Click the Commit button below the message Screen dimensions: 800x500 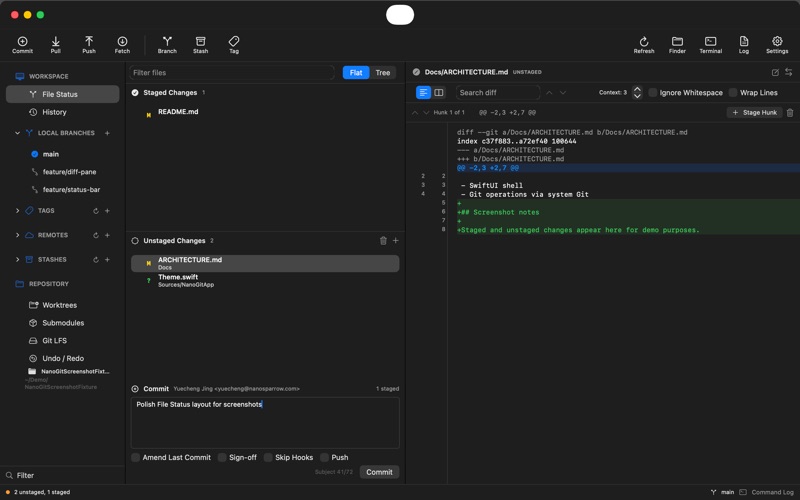coord(379,472)
